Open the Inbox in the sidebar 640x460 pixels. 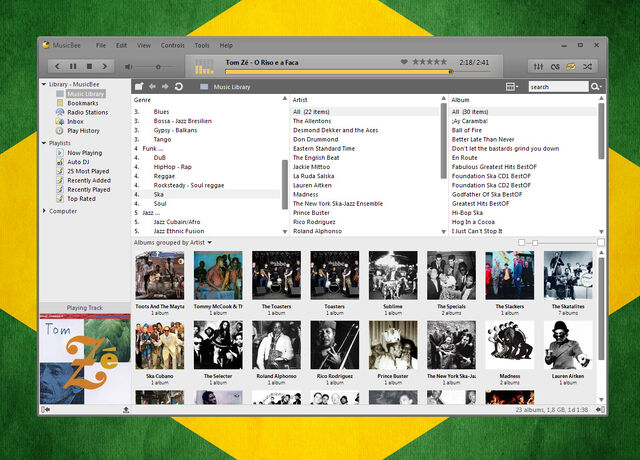pos(75,122)
